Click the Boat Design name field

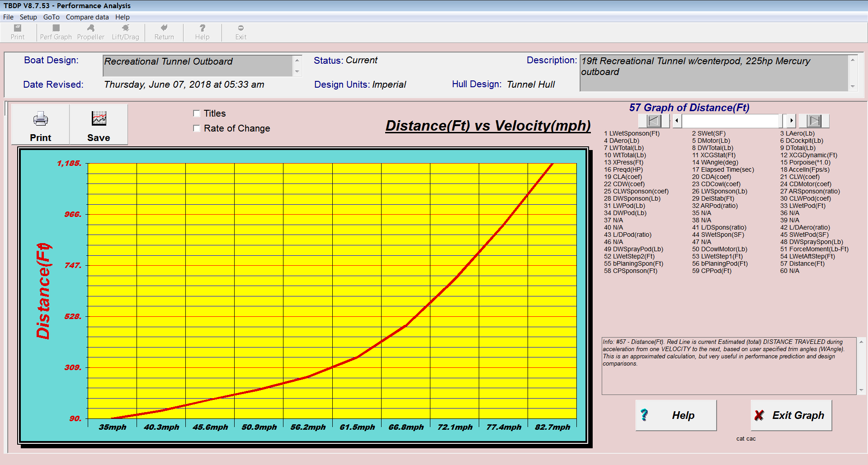(198, 66)
